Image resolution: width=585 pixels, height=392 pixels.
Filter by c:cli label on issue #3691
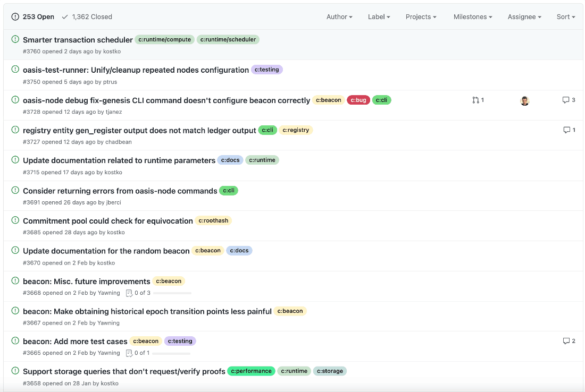(228, 191)
